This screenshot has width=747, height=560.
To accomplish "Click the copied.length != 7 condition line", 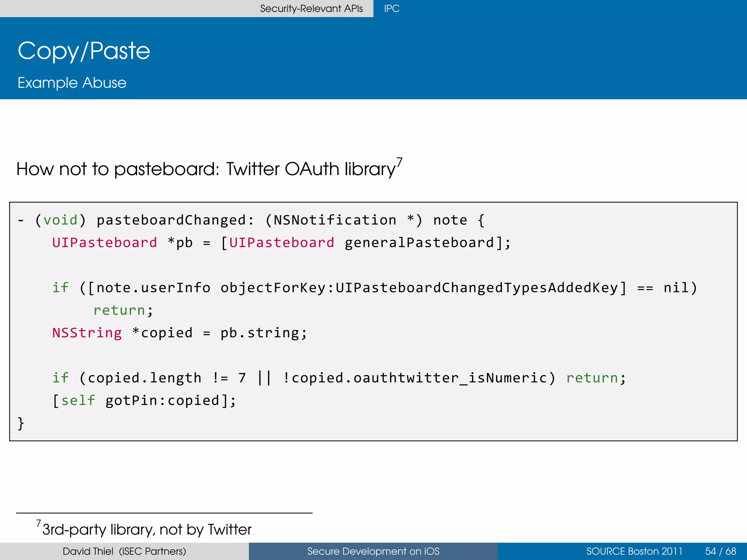I will [339, 378].
